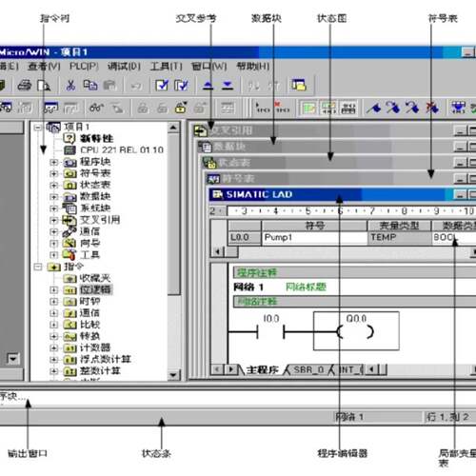Click tree panel scroll-down arrow

(173, 375)
